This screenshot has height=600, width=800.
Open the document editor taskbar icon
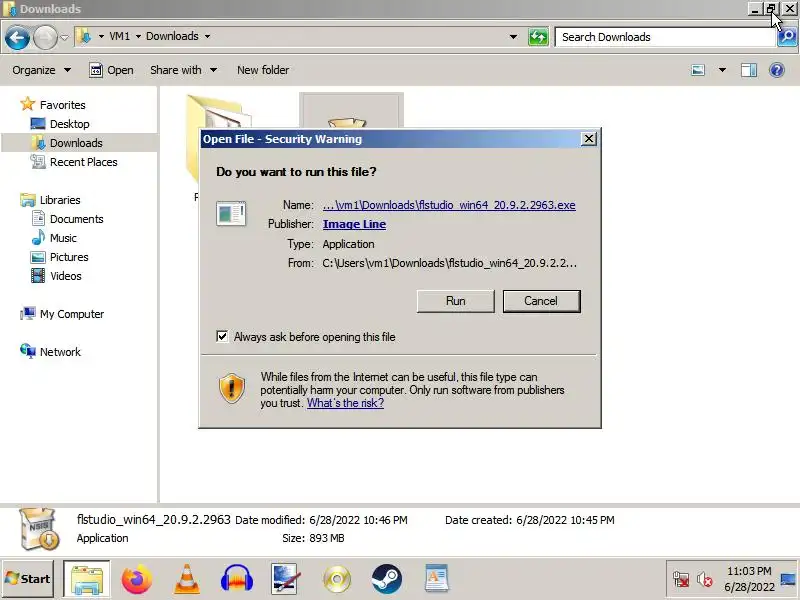click(x=436, y=579)
